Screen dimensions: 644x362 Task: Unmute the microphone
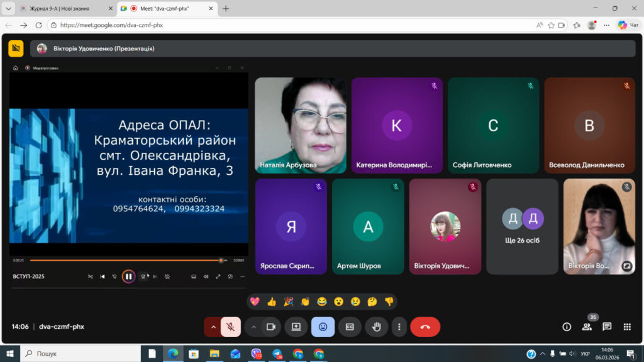coord(231,327)
